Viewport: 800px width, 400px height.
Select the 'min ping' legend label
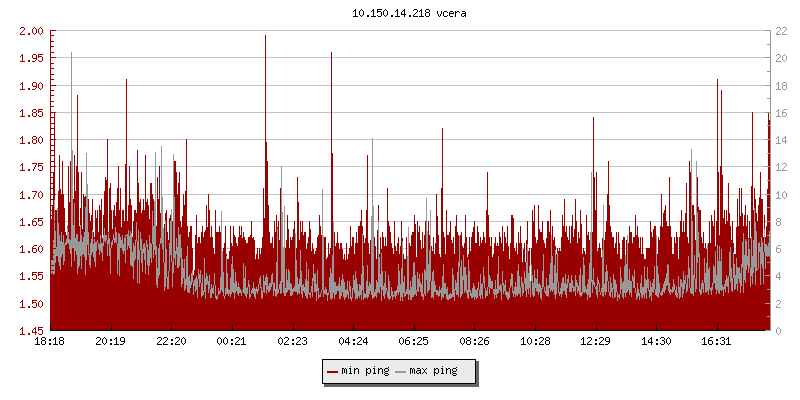365,371
